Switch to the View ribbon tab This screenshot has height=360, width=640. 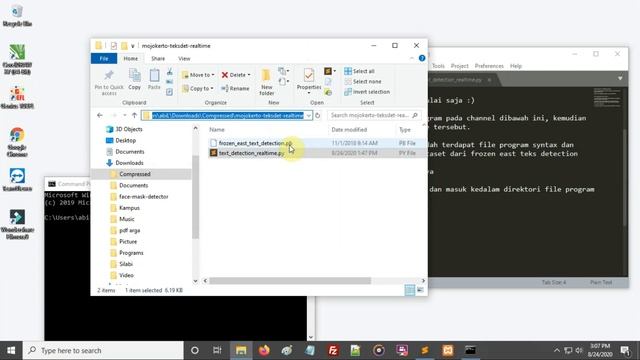click(184, 58)
